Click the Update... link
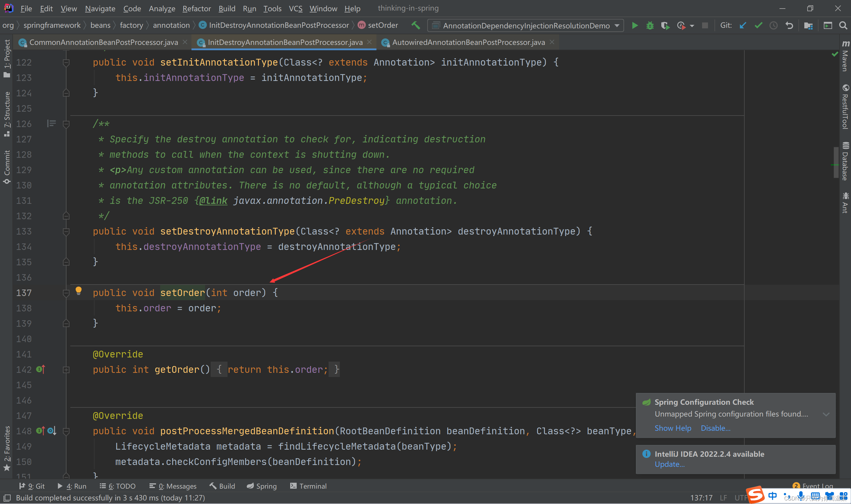 [669, 464]
